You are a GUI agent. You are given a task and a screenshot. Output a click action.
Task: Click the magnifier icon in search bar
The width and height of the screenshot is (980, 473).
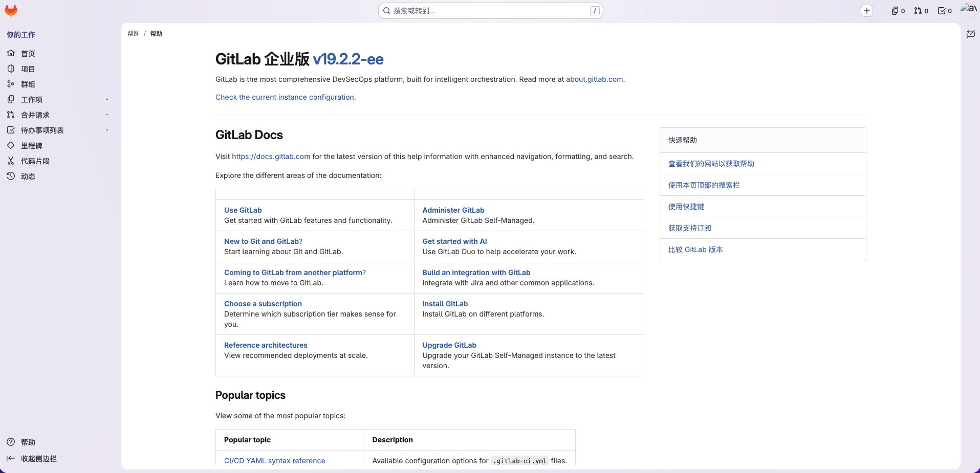tap(387, 11)
